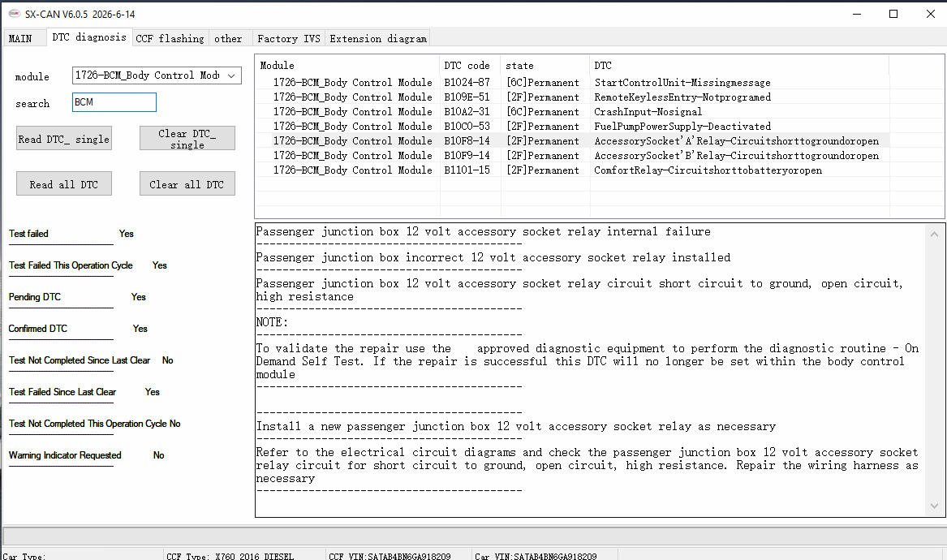This screenshot has width=947, height=560.
Task: Select the B10F8-14 DTC row
Action: 572,140
